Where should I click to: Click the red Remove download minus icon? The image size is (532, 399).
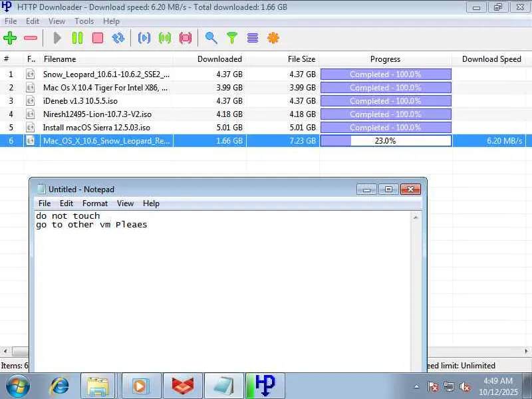click(x=31, y=38)
